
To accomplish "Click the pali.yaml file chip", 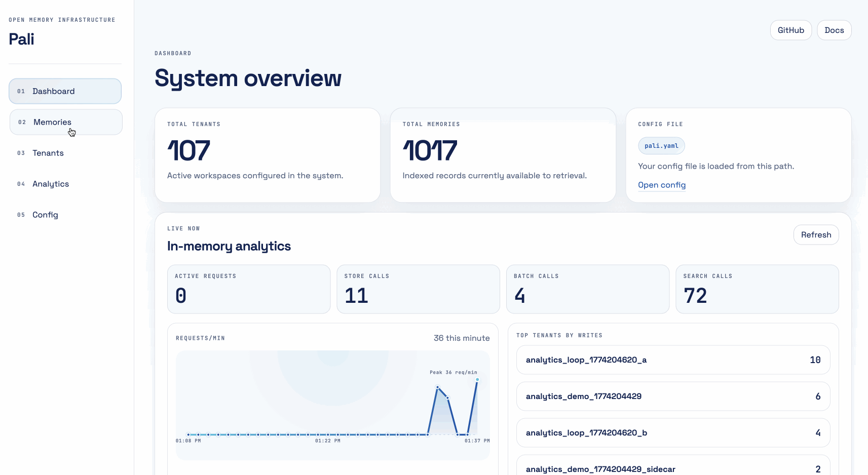I will click(x=661, y=146).
